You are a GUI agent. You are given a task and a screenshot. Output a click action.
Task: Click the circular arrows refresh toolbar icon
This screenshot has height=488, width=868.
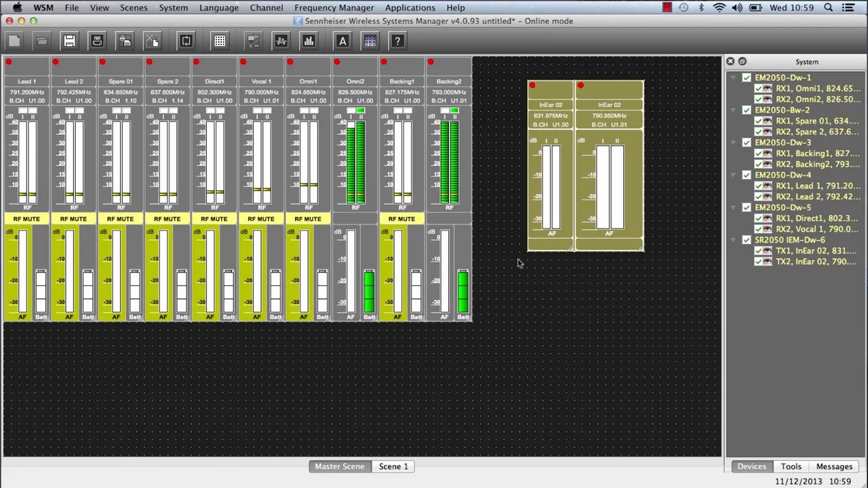click(x=186, y=41)
